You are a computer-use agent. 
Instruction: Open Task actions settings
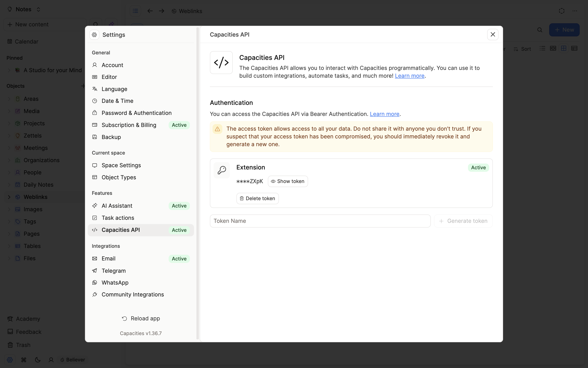pyautogui.click(x=141, y=218)
